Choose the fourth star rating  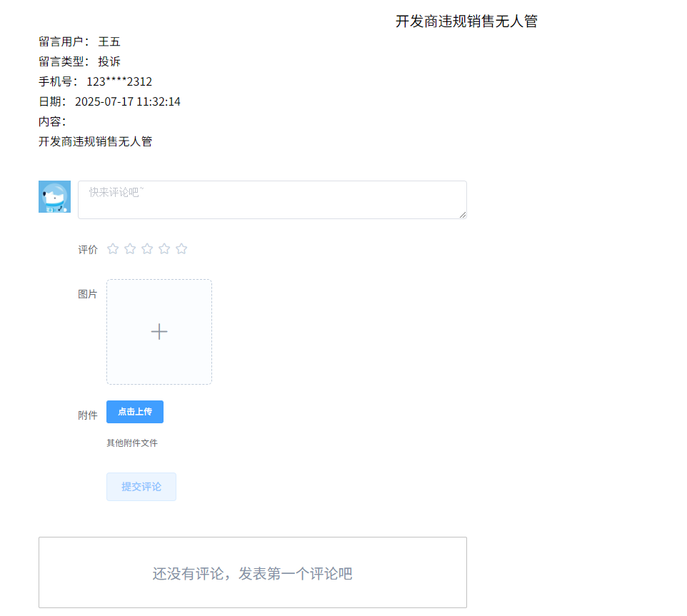164,249
